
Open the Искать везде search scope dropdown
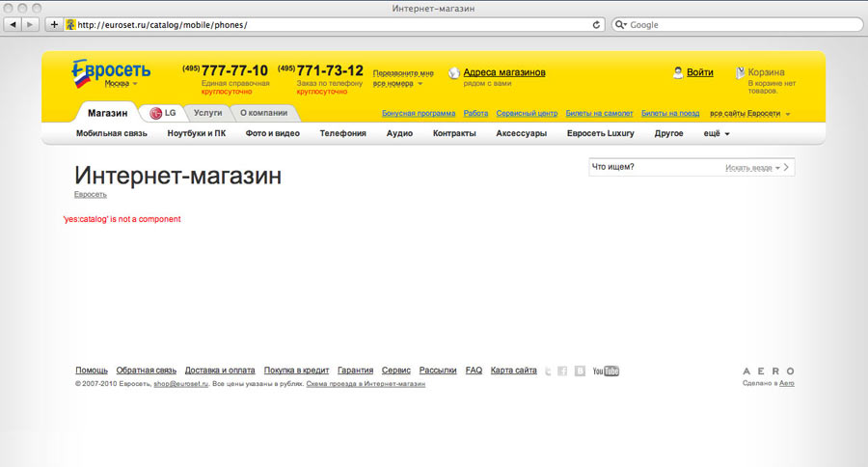click(752, 167)
